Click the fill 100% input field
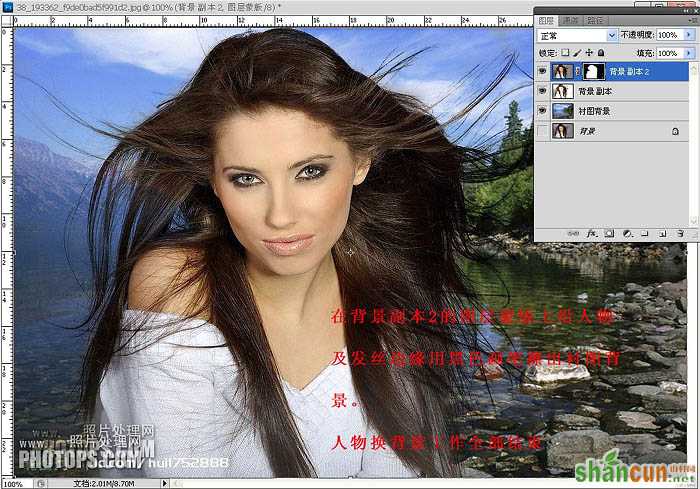This screenshot has height=489, width=700. click(x=670, y=53)
